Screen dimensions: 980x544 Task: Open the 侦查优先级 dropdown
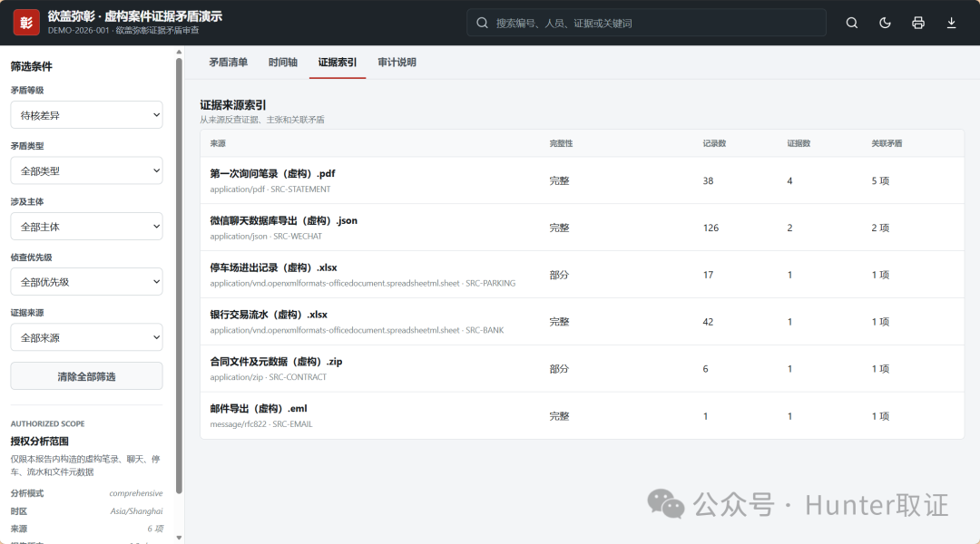(86, 282)
